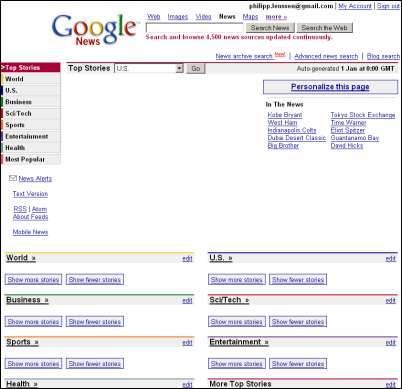
Task: Select Business in the sidebar
Action: [30, 102]
